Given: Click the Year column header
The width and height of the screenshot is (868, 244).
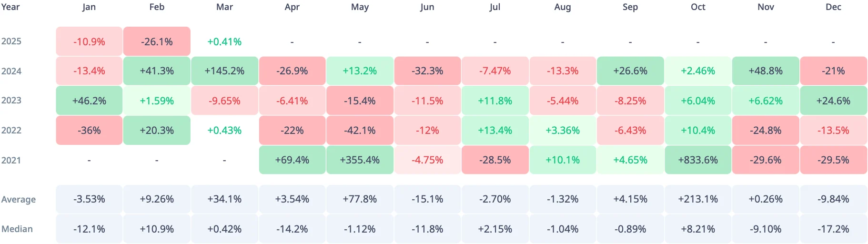Looking at the screenshot, I should coord(10,7).
